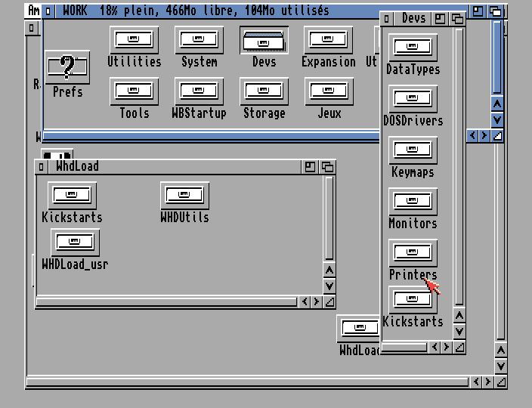Open the WBStartup drawer icon
532x408 pixels.
point(199,91)
